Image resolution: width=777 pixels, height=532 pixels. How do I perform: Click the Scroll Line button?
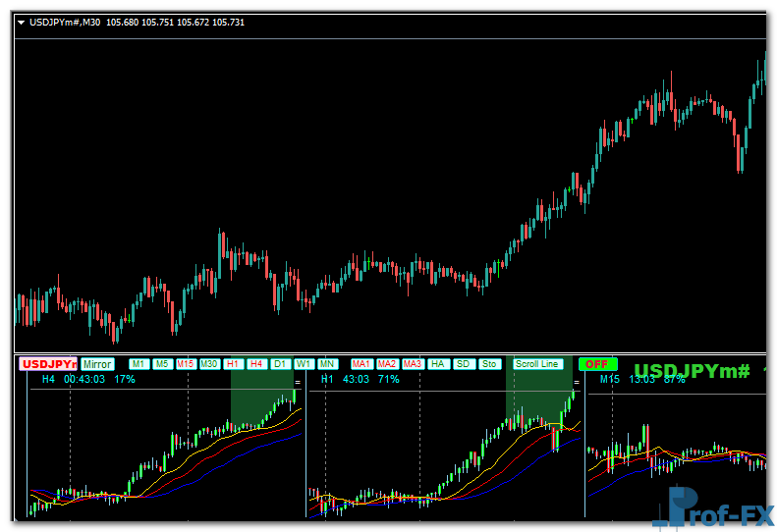536,364
